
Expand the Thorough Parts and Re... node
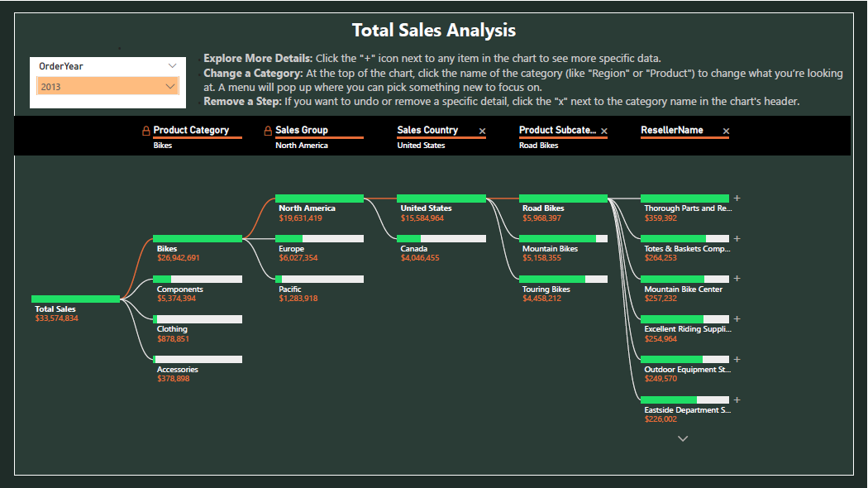(x=737, y=199)
